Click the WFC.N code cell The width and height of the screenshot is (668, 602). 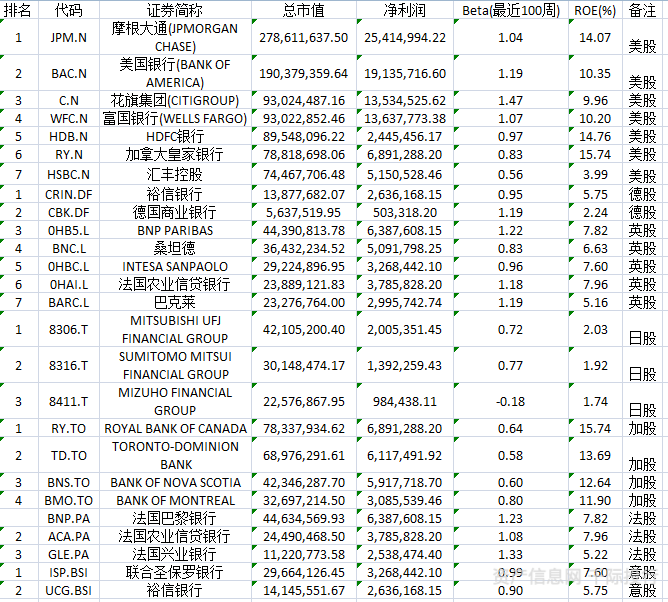pyautogui.click(x=68, y=118)
